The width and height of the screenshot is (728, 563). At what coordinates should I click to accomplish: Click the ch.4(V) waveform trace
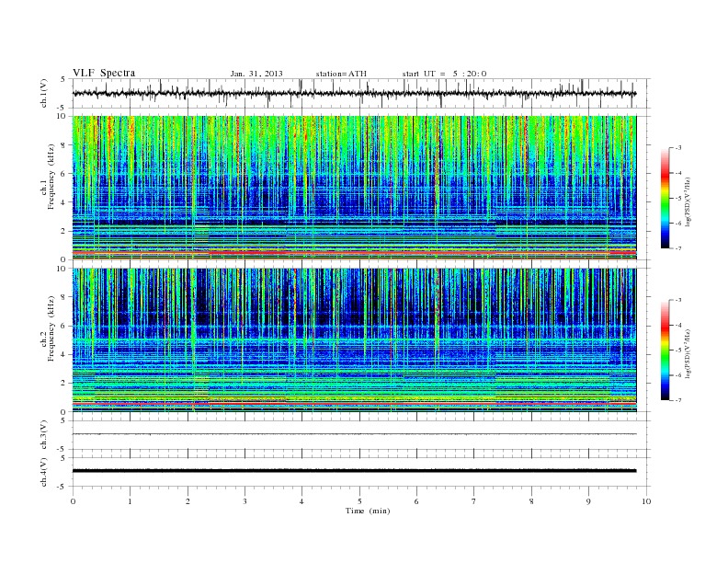pos(354,471)
